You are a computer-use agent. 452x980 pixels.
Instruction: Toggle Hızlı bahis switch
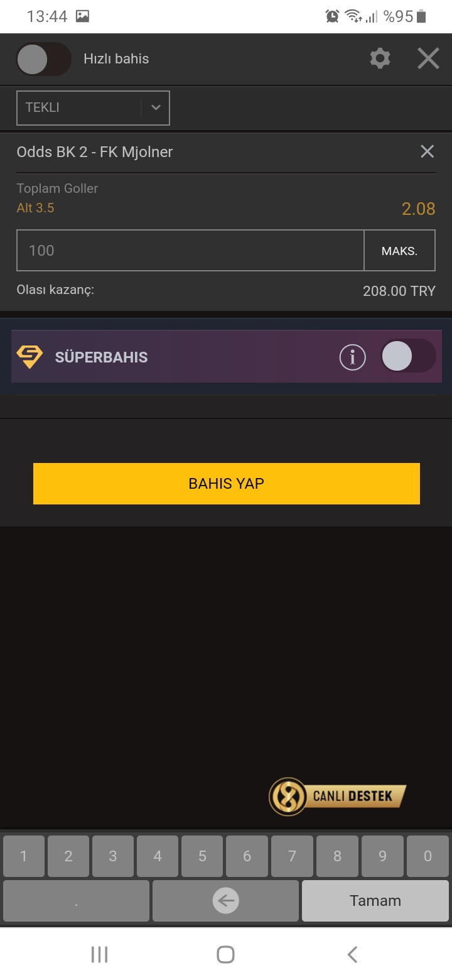pos(43,59)
